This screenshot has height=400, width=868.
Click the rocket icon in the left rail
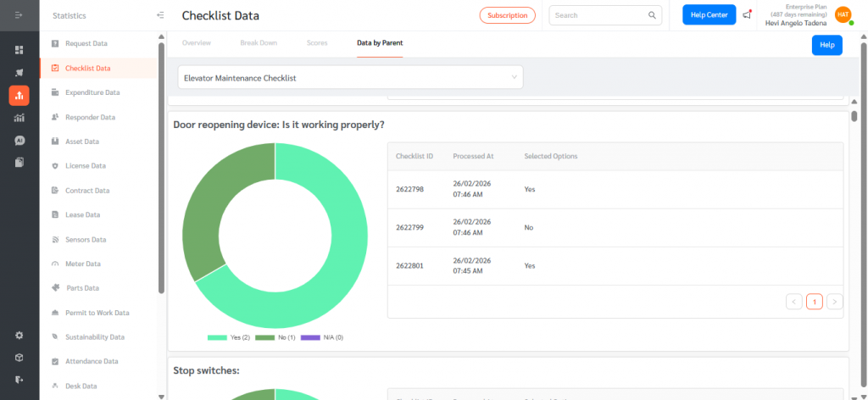point(19,73)
